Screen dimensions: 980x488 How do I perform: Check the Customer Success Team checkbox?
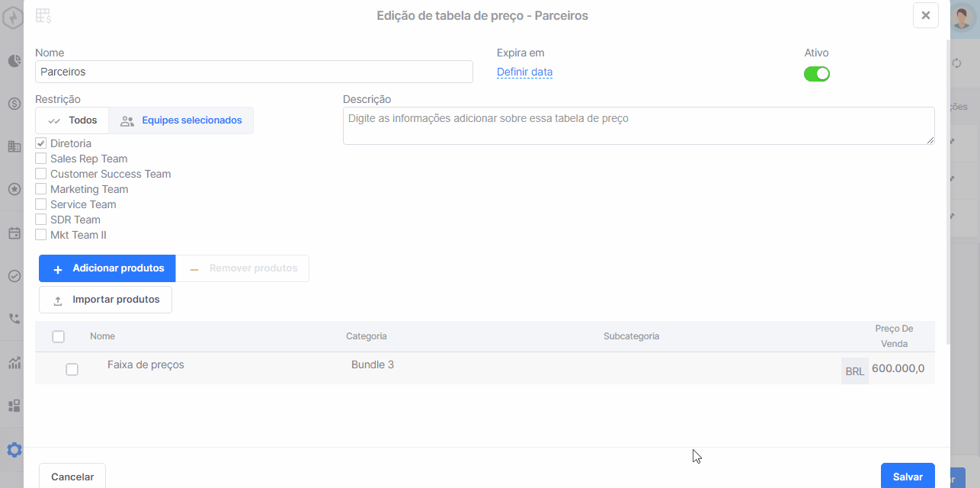pos(41,174)
